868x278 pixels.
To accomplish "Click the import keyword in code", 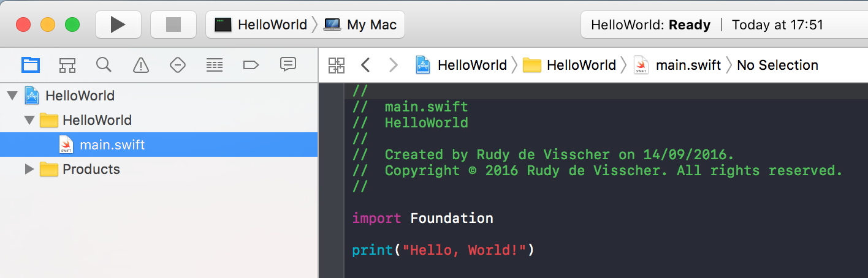I will (x=376, y=218).
